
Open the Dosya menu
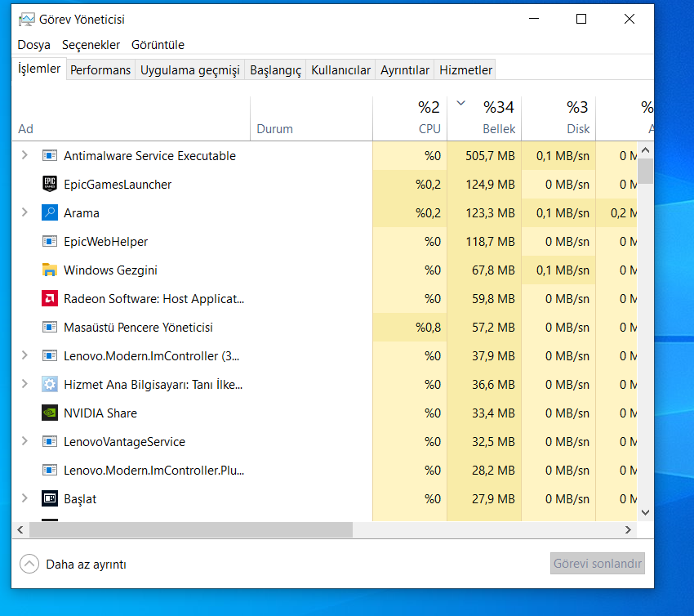[33, 45]
